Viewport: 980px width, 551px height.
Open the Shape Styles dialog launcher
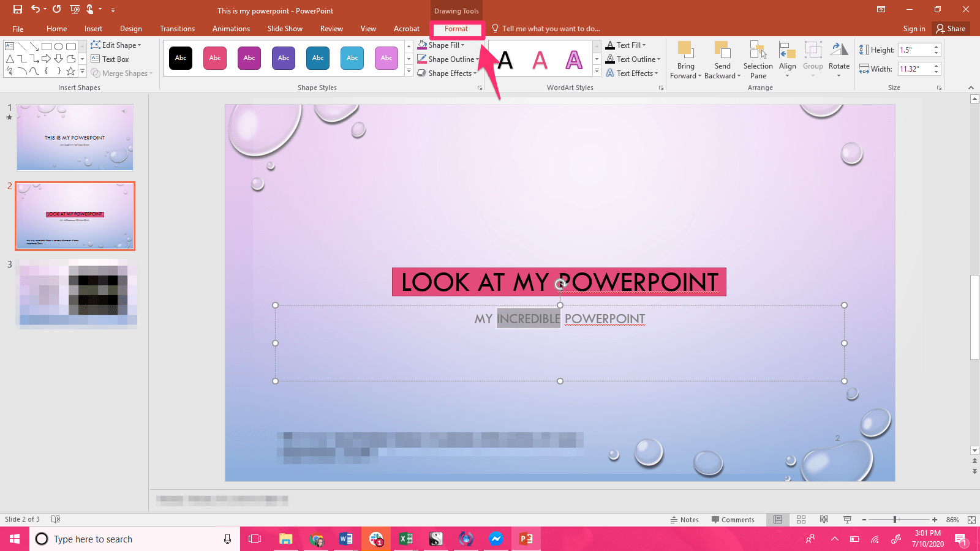point(480,88)
